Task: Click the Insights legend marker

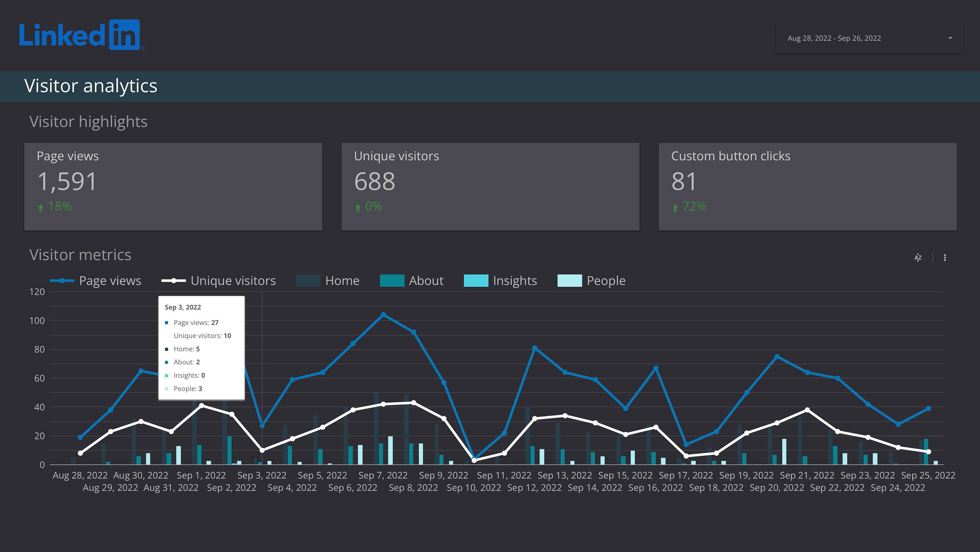Action: 476,280
